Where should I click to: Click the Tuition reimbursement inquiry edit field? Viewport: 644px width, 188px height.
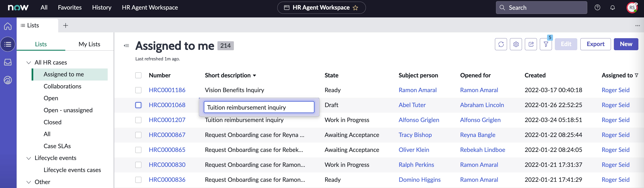[259, 107]
